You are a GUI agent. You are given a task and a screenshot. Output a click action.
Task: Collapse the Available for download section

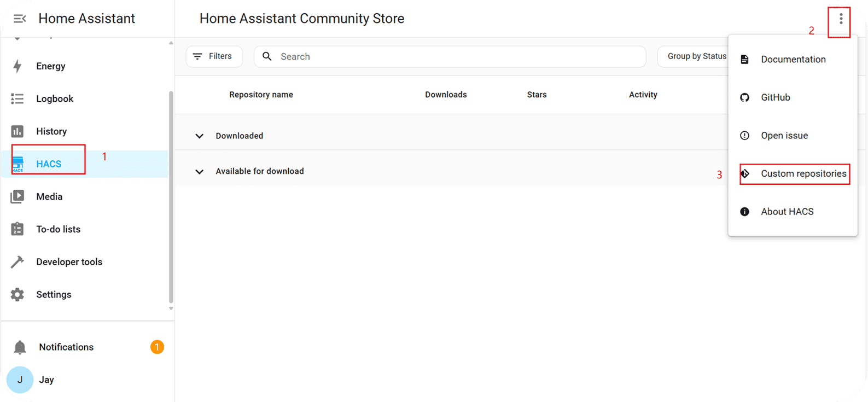click(x=200, y=172)
